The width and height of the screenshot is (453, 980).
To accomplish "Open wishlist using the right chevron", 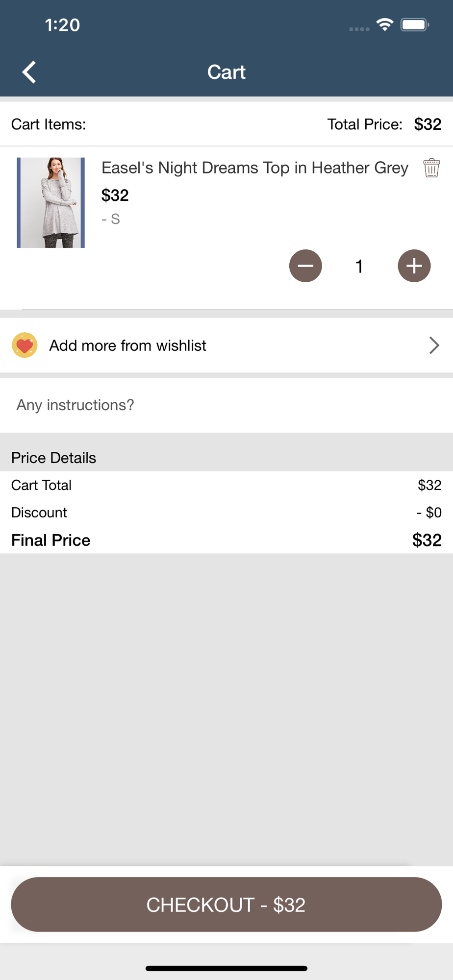I will (434, 345).
